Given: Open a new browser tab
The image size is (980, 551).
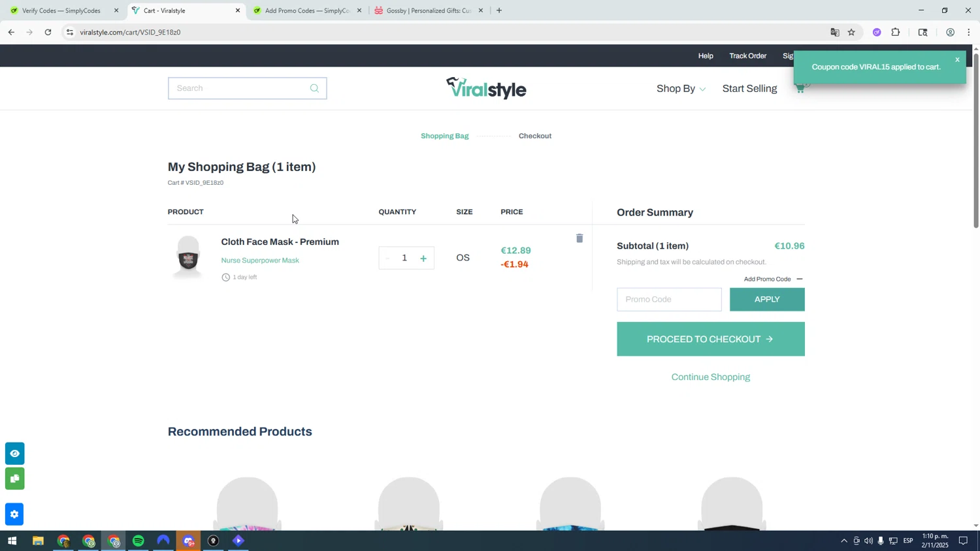Looking at the screenshot, I should coord(499,10).
